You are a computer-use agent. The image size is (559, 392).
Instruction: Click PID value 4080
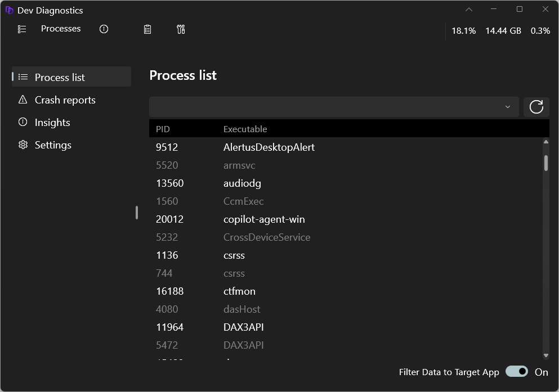click(167, 309)
